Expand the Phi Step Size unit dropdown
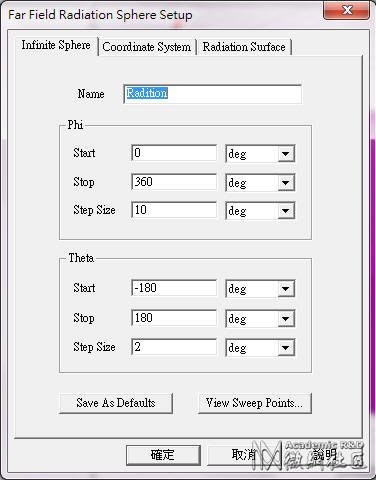 (x=260, y=211)
